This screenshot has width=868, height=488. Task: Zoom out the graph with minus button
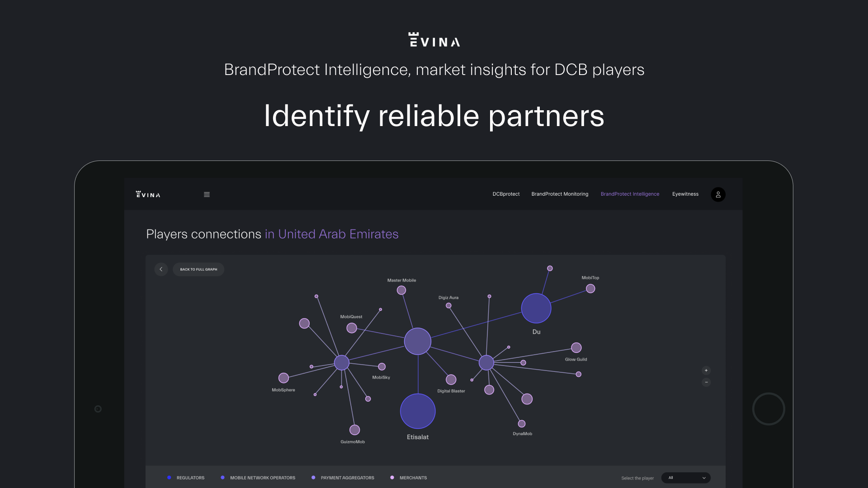706,382
